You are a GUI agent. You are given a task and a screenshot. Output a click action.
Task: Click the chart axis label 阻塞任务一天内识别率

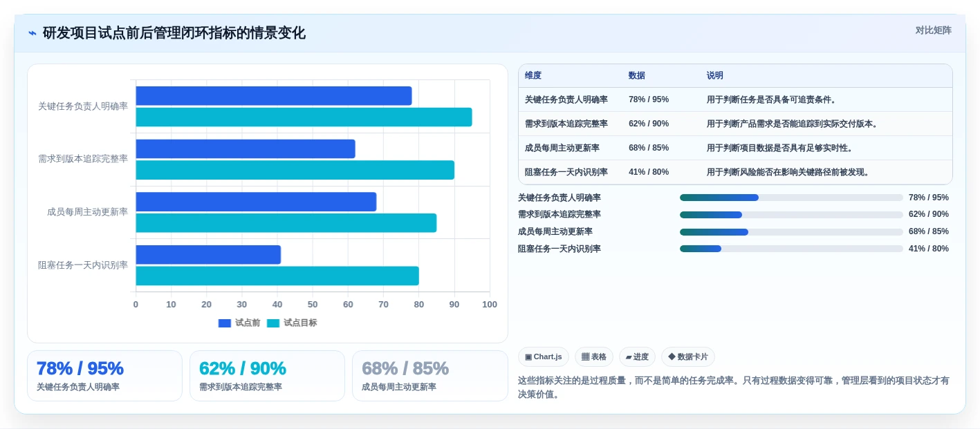pyautogui.click(x=83, y=265)
